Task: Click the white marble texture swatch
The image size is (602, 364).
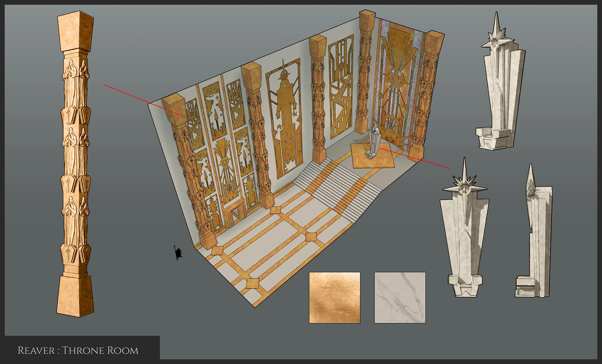Action: (x=400, y=297)
